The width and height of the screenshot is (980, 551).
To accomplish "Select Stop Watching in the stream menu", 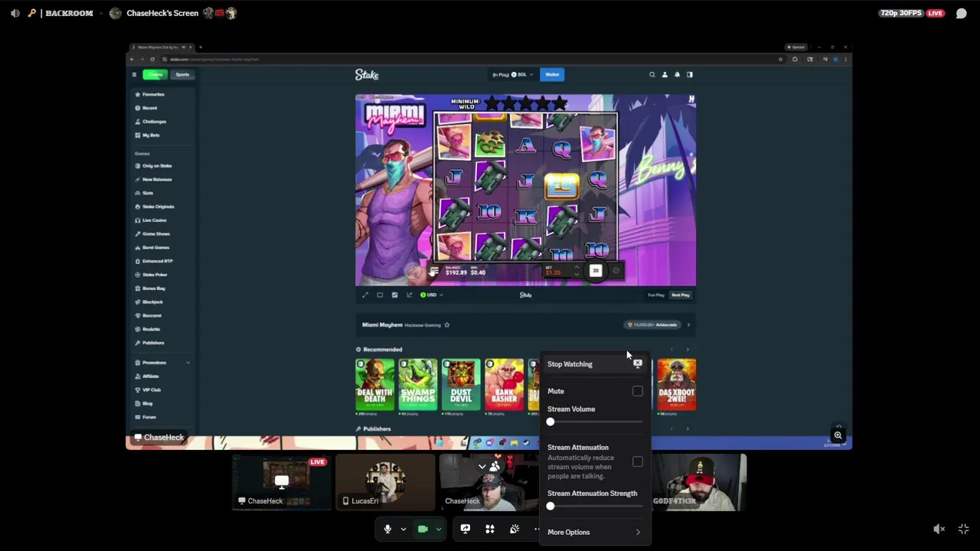I will [595, 364].
